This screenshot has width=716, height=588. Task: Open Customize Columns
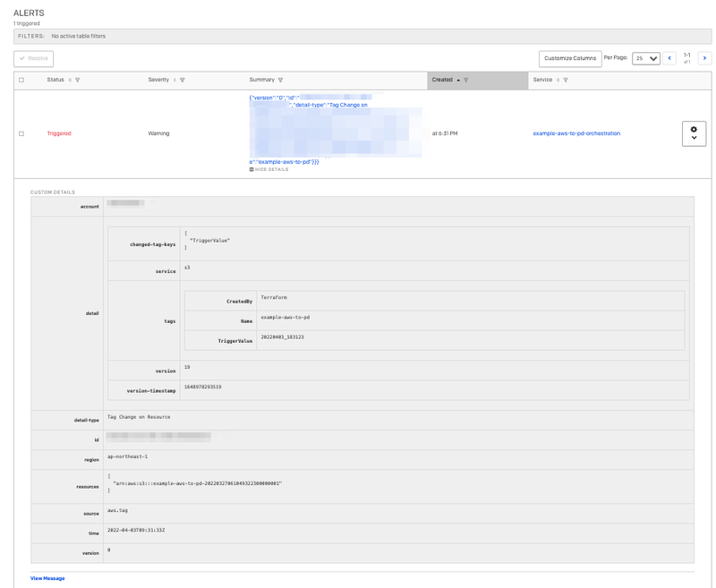(570, 58)
